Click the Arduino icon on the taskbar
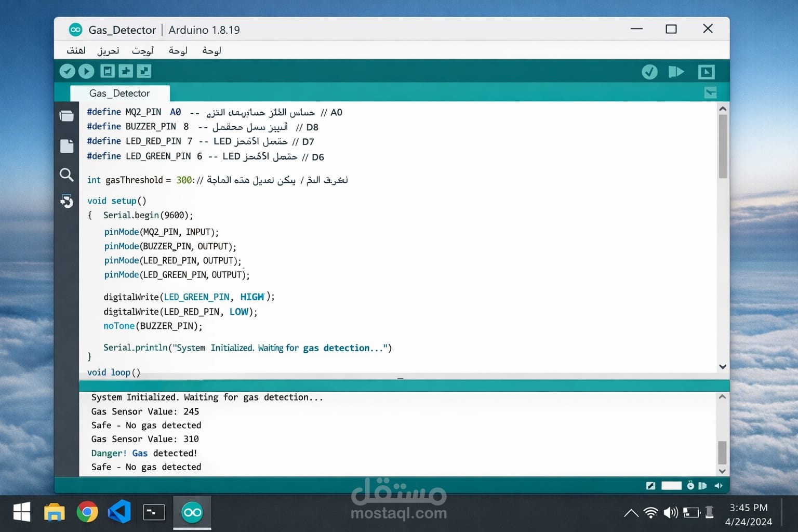Screen dimensions: 798x532 click(x=192, y=512)
